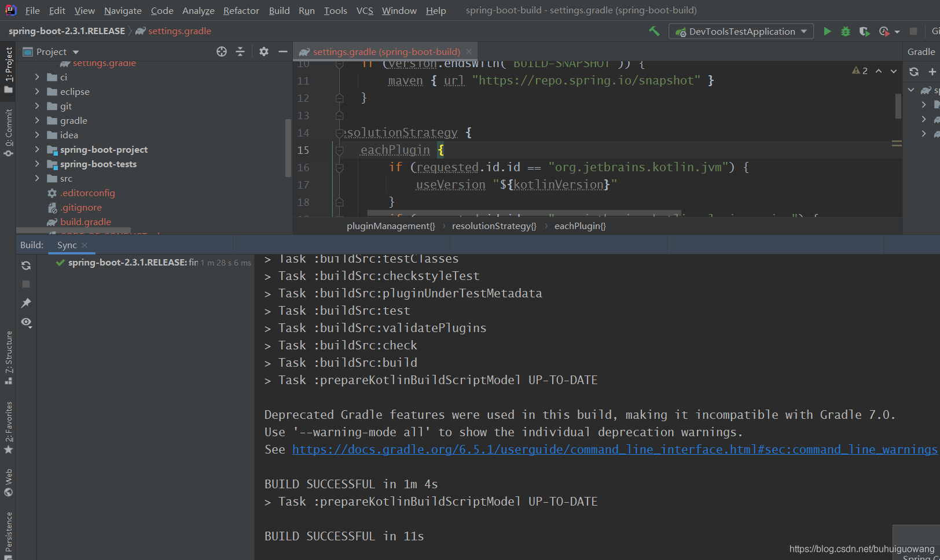Pin the Build tab
The image size is (940, 560).
tap(26, 303)
